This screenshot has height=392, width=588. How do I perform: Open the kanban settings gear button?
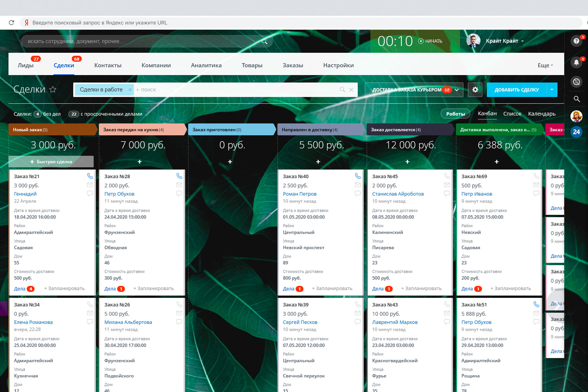point(475,90)
